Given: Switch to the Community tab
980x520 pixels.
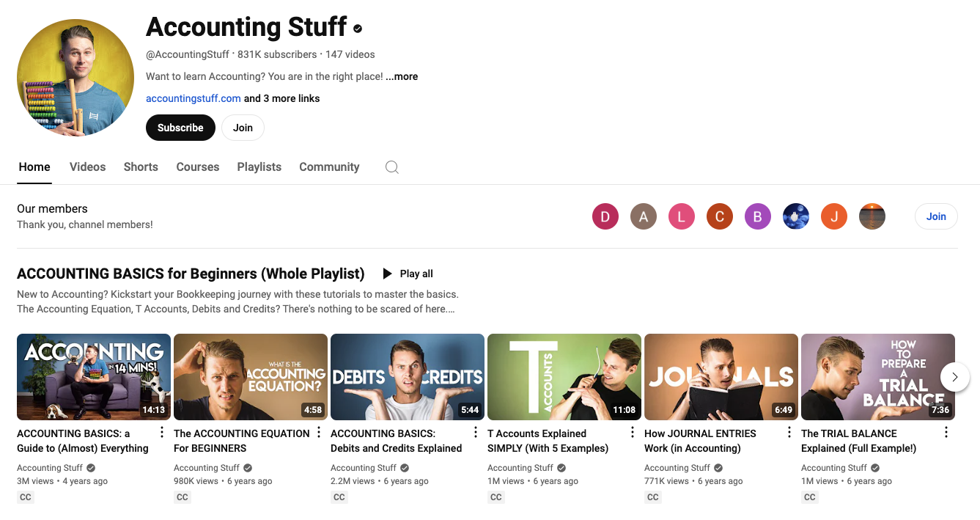Looking at the screenshot, I should coord(329,167).
